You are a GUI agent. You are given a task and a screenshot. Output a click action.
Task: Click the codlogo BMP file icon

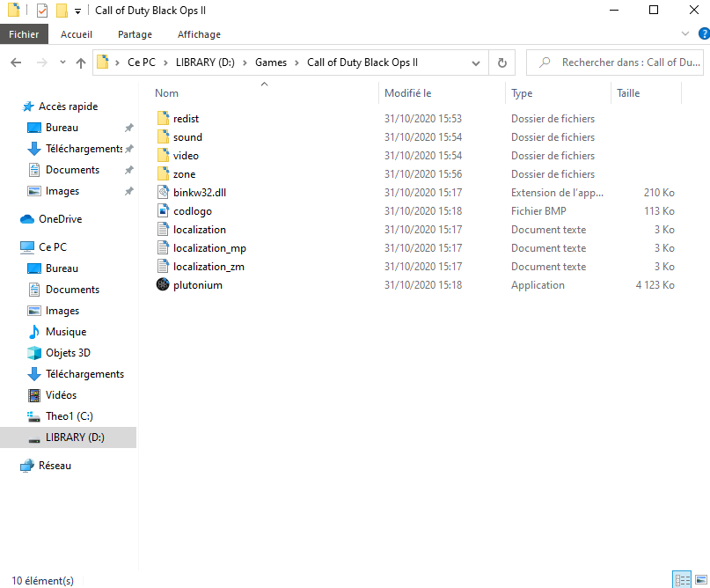point(163,210)
